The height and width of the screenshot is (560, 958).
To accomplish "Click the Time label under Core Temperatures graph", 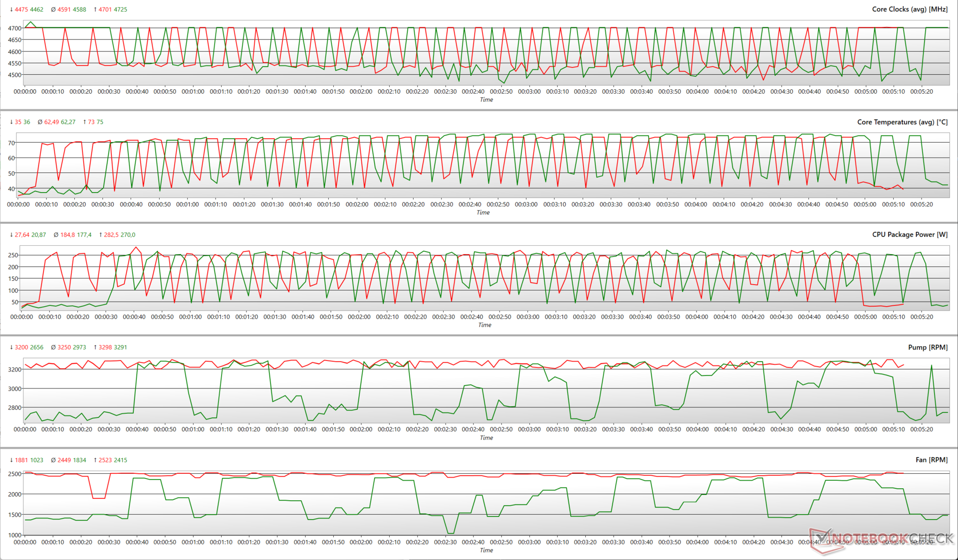I will tap(483, 212).
